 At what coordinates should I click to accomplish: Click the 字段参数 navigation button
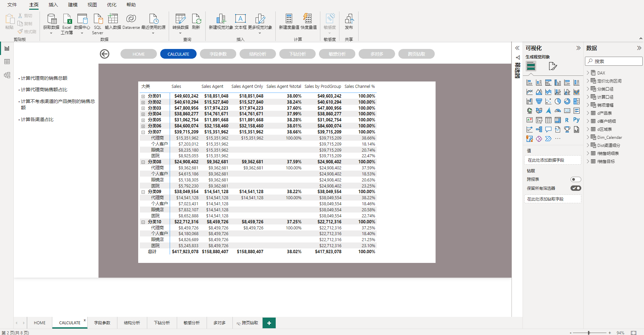point(218,54)
